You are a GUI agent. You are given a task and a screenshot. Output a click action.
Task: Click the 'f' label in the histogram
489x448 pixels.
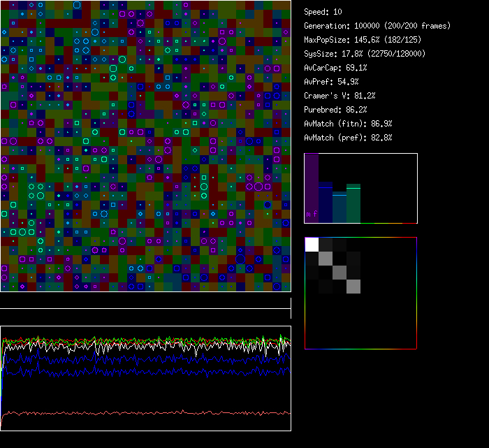click(315, 214)
